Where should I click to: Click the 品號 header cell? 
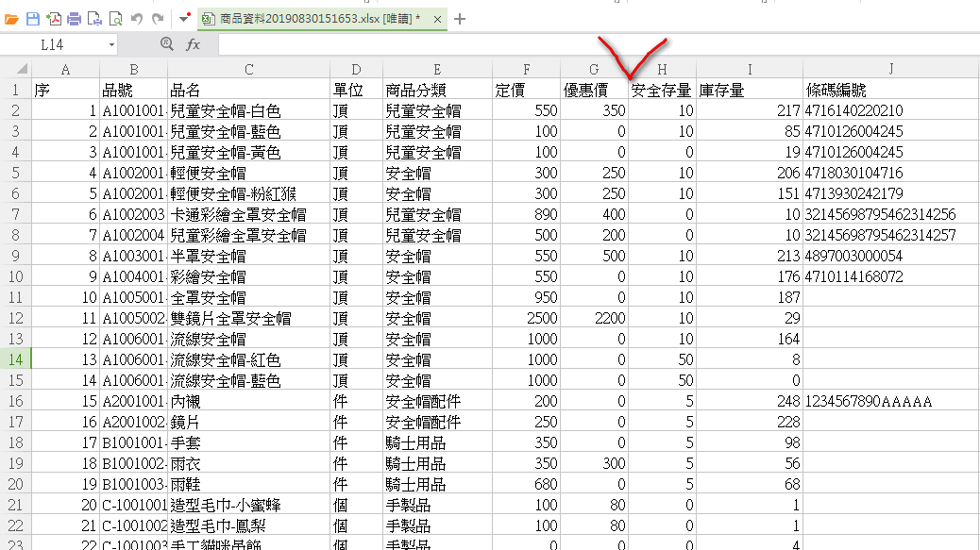pyautogui.click(x=134, y=90)
